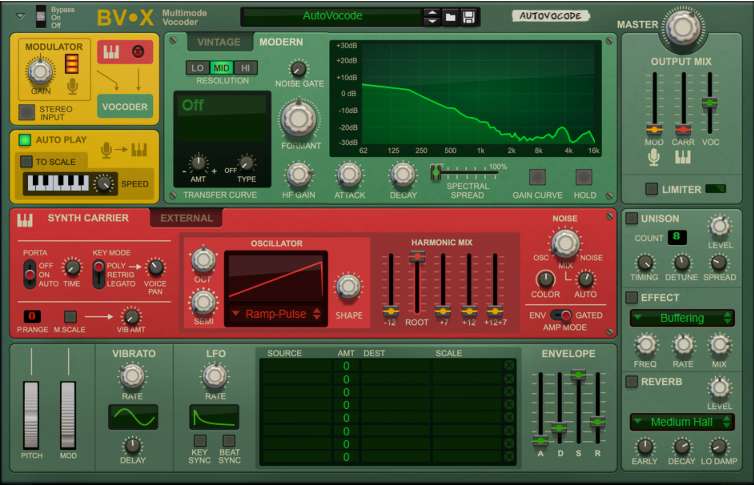Enable the UNISON checkbox
Screen dimensions: 754x486
click(x=631, y=219)
